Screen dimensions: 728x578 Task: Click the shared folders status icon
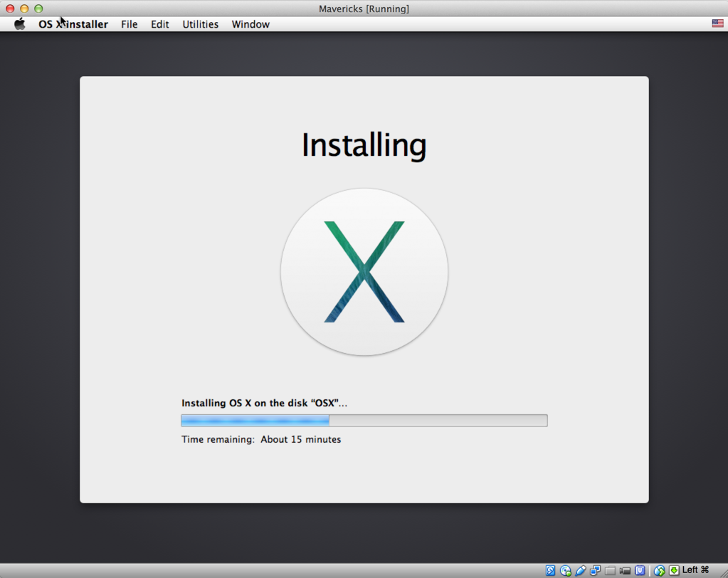[610, 571]
